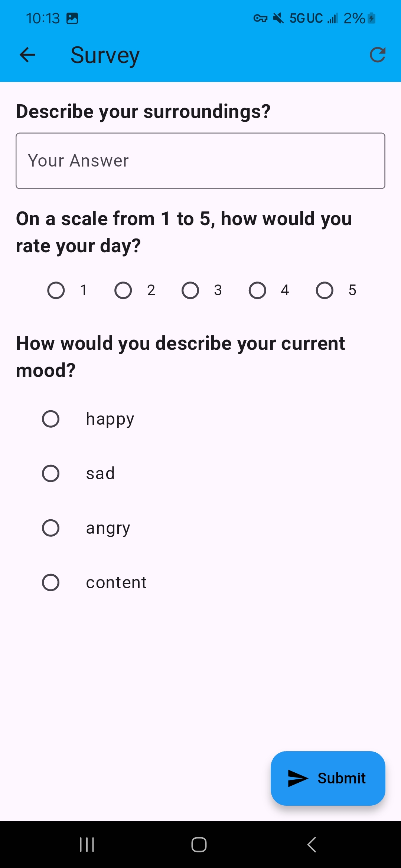Select rating 3 for your day
Screen dimensions: 401x868
(191, 290)
